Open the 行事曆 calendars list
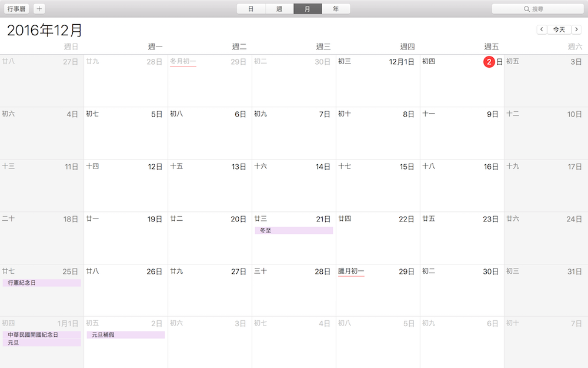This screenshot has width=588, height=368. coord(16,9)
